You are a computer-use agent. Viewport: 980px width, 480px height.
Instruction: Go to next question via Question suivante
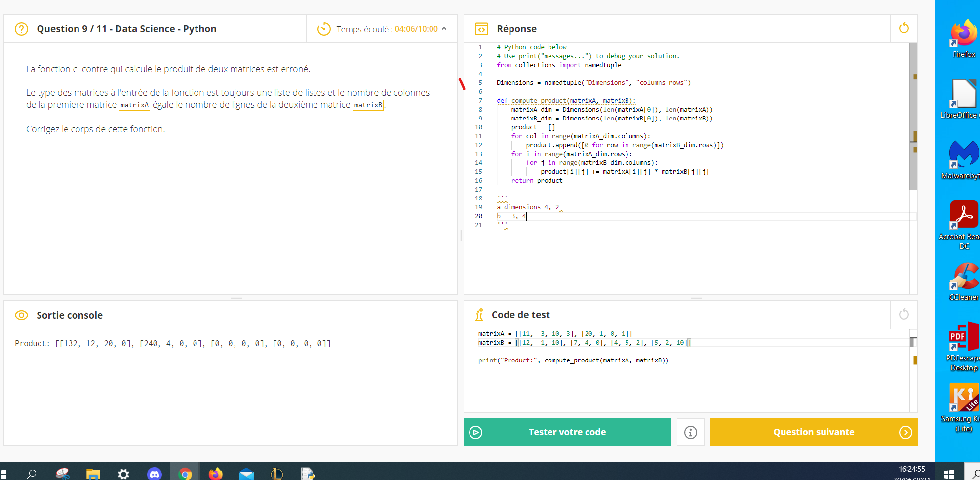pos(813,432)
